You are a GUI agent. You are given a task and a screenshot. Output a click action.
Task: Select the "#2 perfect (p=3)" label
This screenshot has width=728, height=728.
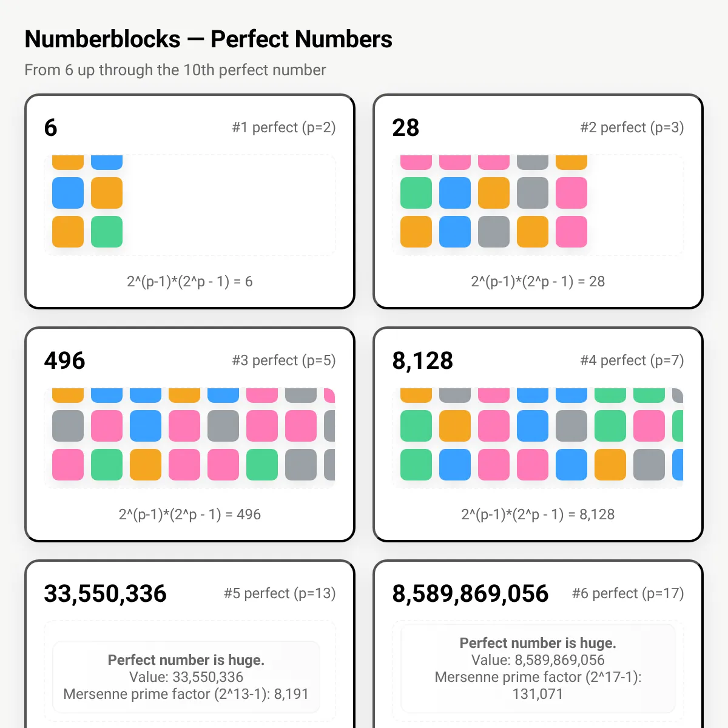[x=632, y=127]
